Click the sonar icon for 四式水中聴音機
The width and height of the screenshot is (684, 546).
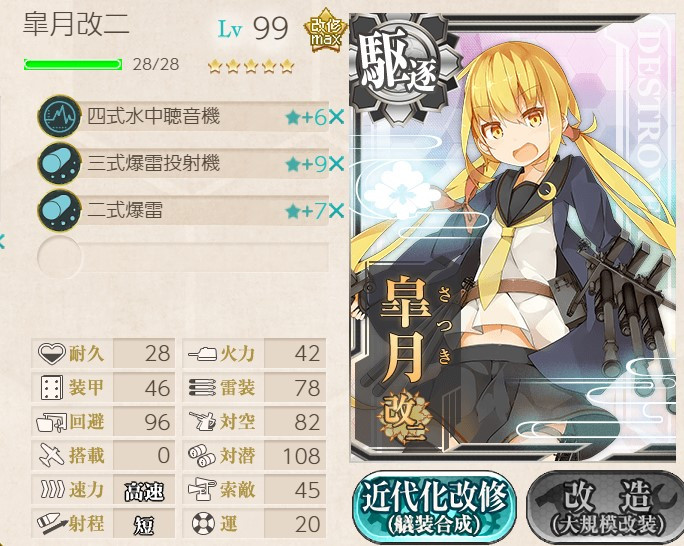[x=59, y=116]
